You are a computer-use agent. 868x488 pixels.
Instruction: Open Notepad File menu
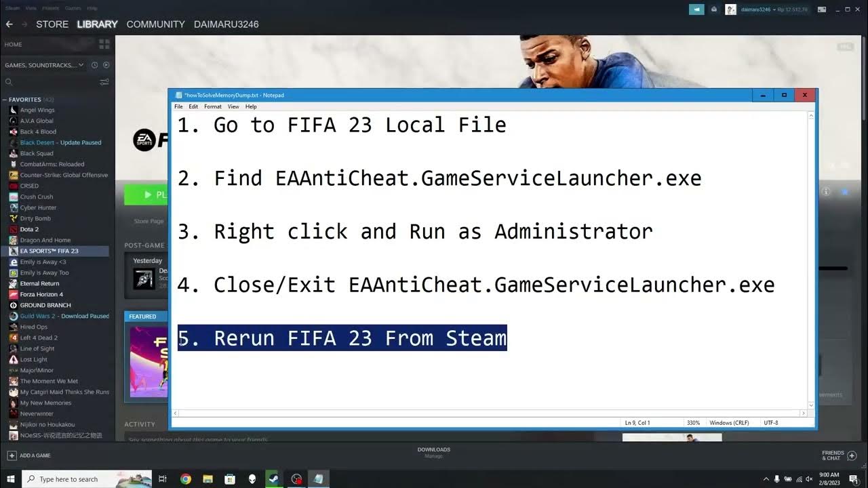tap(178, 106)
